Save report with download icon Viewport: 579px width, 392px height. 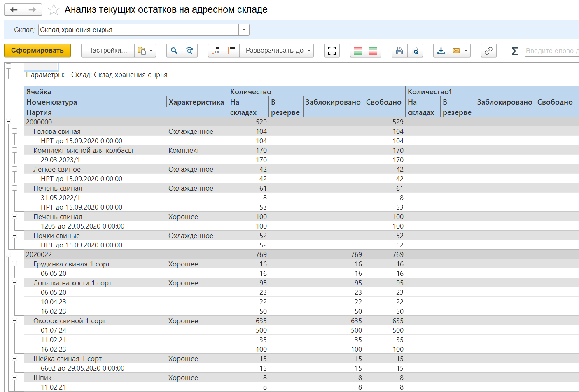441,51
